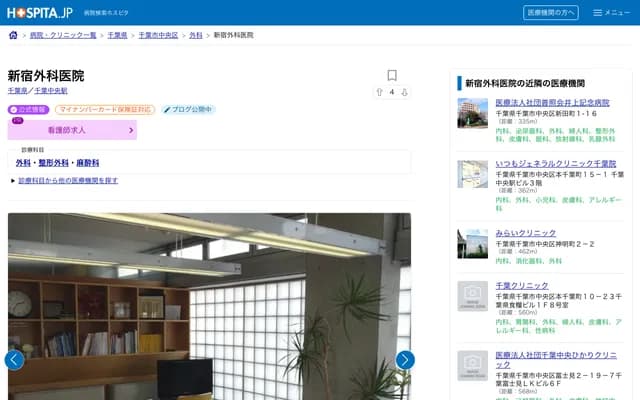This screenshot has height=400, width=640.
Task: Select the 整形外科 department link
Action: [x=55, y=162]
